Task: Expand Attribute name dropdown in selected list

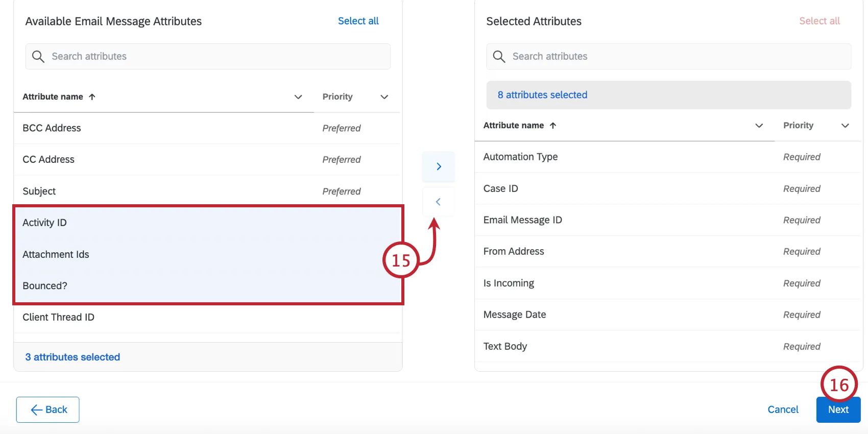Action: tap(759, 126)
